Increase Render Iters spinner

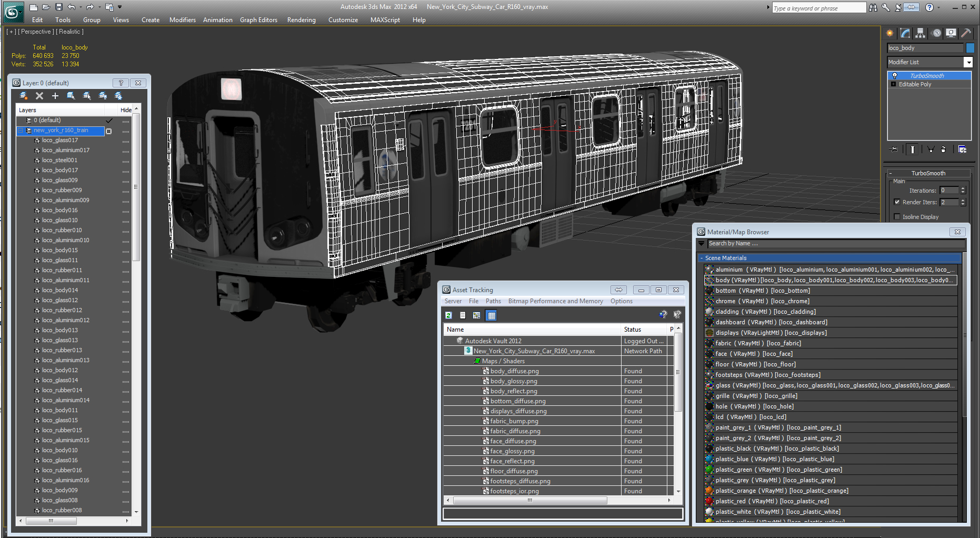coord(963,200)
